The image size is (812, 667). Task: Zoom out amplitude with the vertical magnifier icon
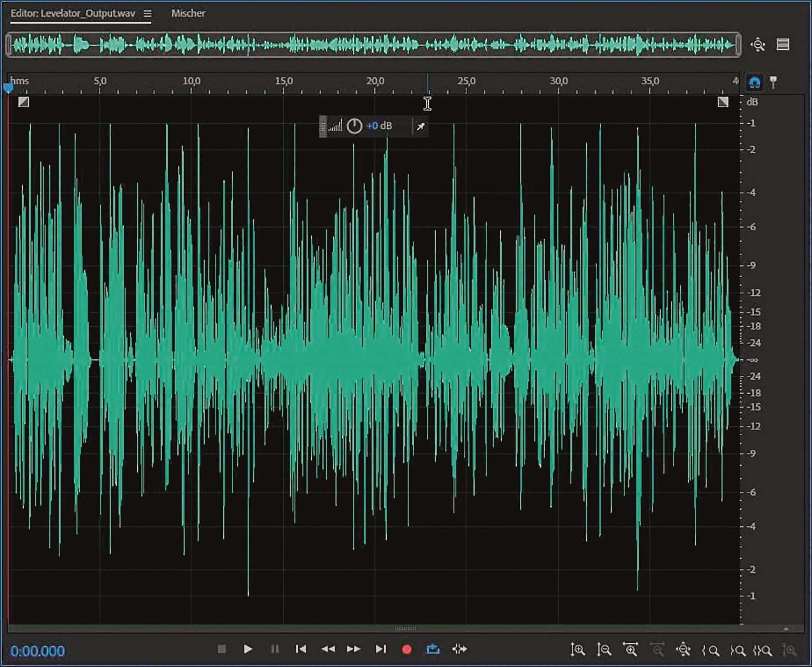pyautogui.click(x=604, y=649)
